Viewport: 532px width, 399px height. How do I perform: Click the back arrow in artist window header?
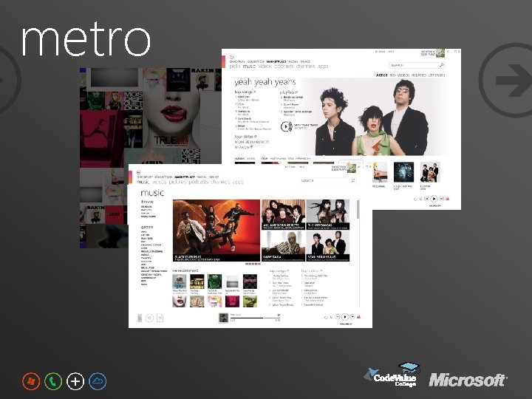pos(232,57)
